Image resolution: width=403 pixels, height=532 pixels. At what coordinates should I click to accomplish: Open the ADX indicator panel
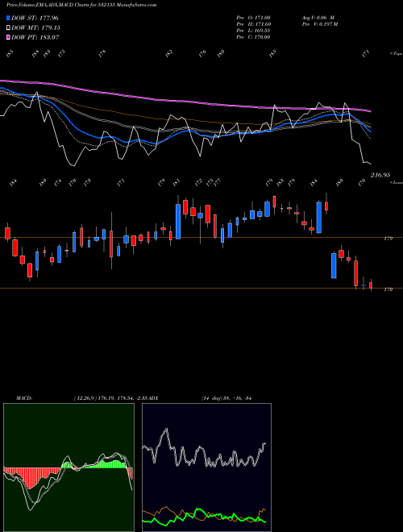206,468
